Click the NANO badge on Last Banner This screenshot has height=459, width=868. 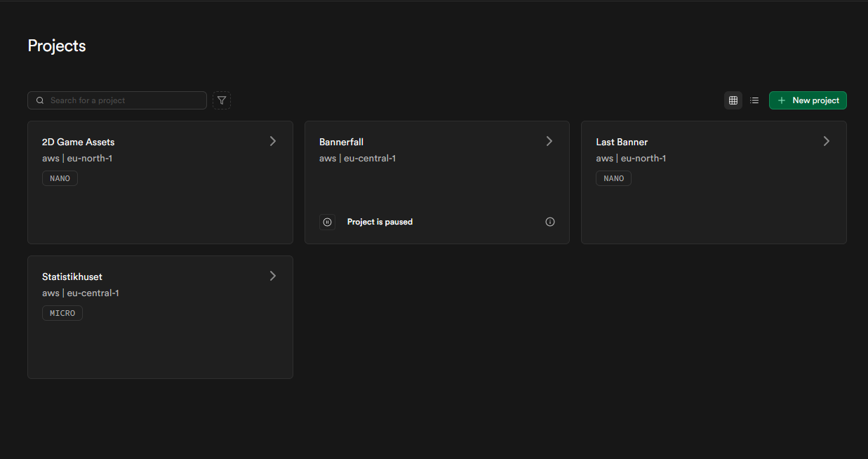click(x=613, y=178)
